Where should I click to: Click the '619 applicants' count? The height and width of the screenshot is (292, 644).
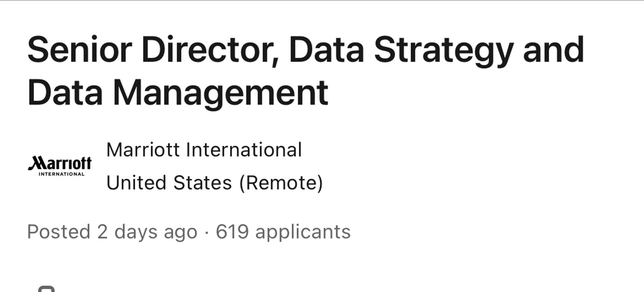pyautogui.click(x=283, y=232)
